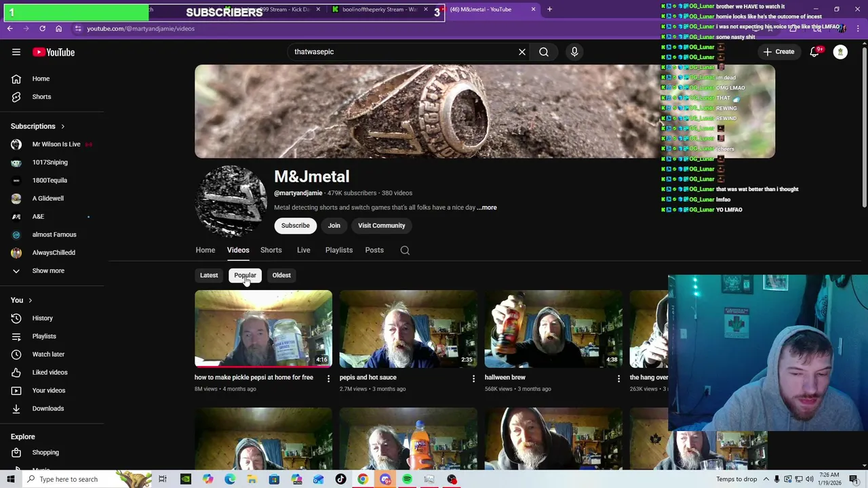Switch to the channel Home tab
The image size is (868, 488).
click(205, 250)
